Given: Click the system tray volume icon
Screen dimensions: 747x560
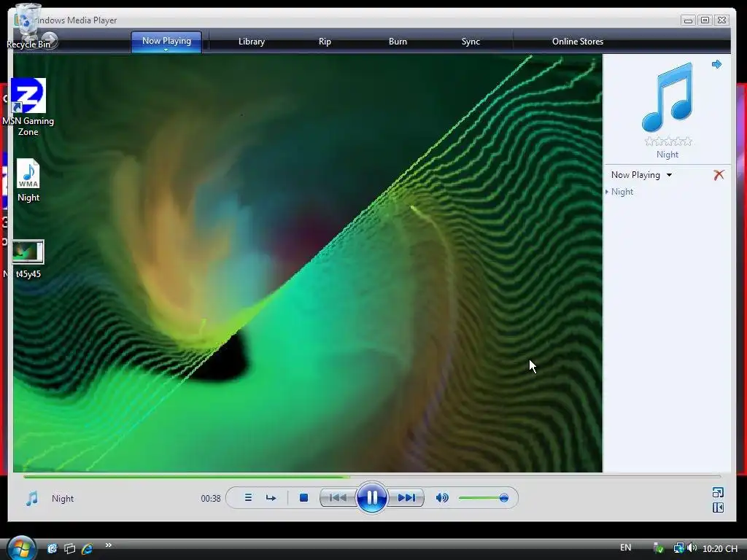Looking at the screenshot, I should (692, 548).
